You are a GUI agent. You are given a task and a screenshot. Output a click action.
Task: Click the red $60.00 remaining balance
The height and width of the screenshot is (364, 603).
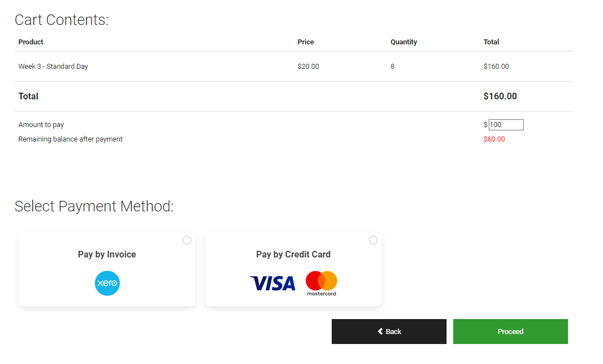pyautogui.click(x=494, y=139)
